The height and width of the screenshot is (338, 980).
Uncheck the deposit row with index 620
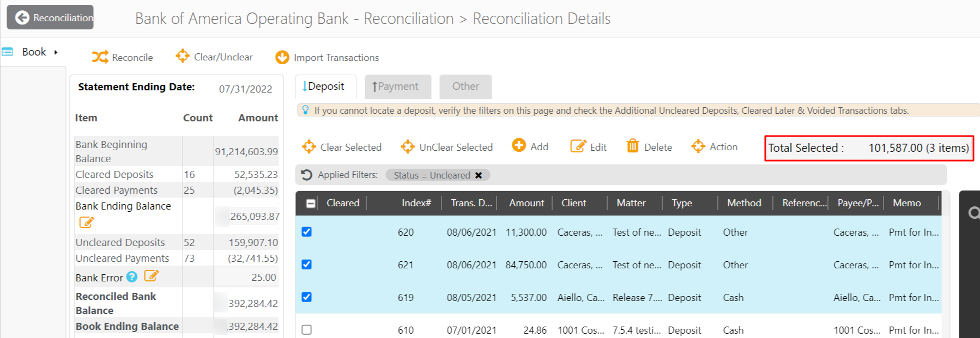click(x=307, y=232)
